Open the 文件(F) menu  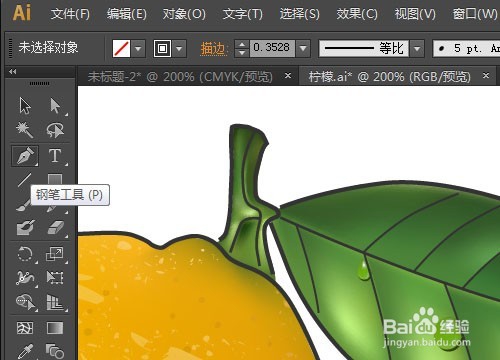pos(70,14)
